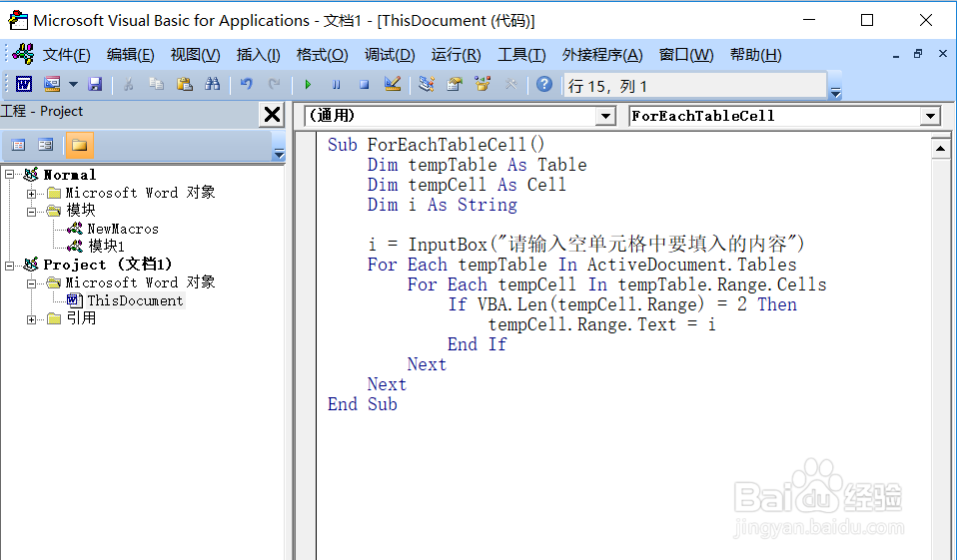Image resolution: width=957 pixels, height=560 pixels.
Task: Open the ForEachTableCell procedure dropdown
Action: tap(930, 116)
